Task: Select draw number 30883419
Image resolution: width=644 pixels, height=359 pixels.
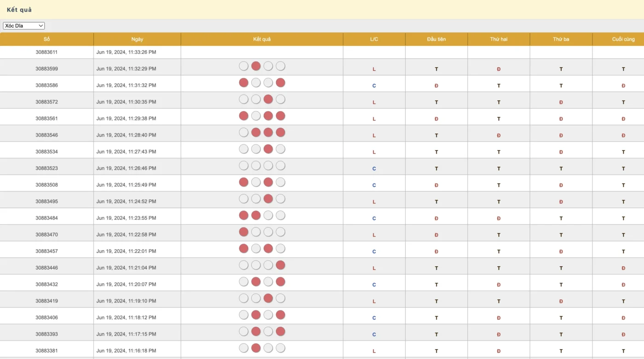Action: 46,301
